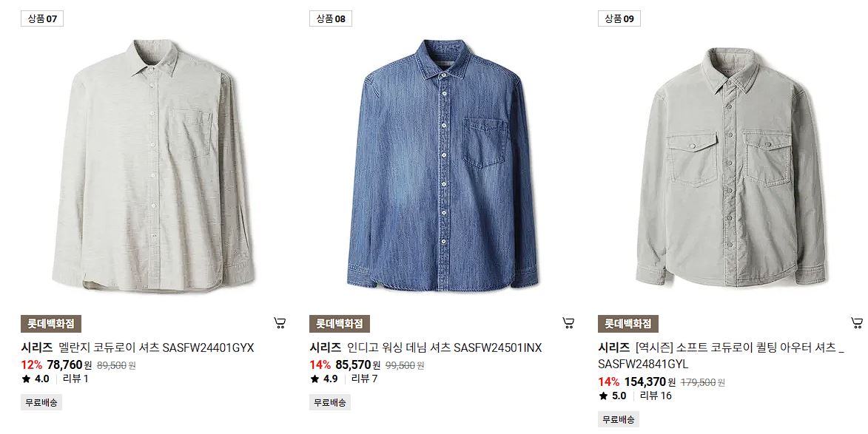Viewport: 868px width, 434px height.
Task: Click the 78,760원 sale price
Action: pyautogui.click(x=70, y=365)
